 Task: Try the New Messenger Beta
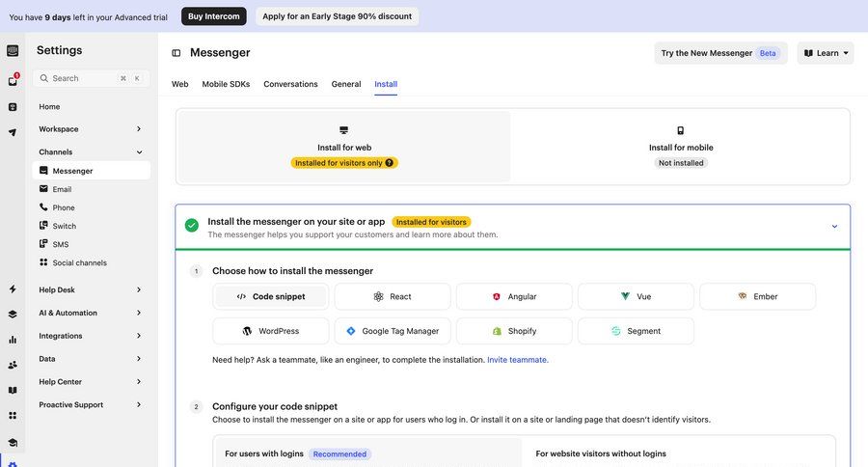click(720, 53)
